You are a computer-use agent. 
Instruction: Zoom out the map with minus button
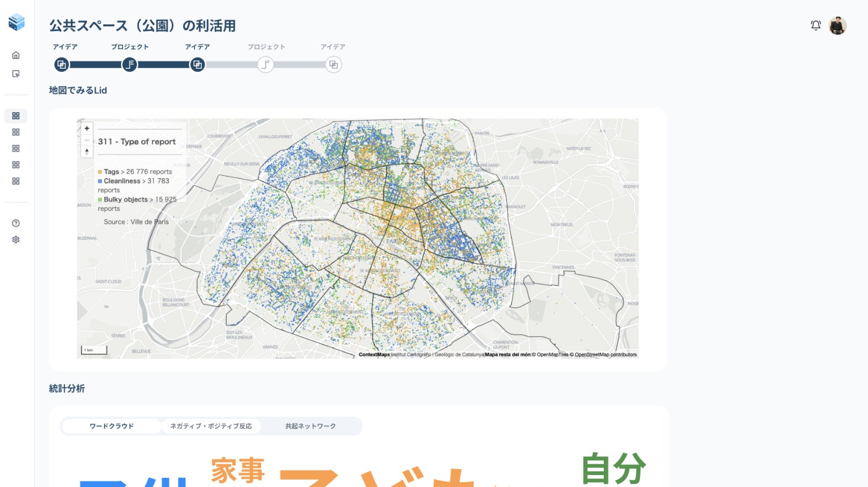point(87,140)
